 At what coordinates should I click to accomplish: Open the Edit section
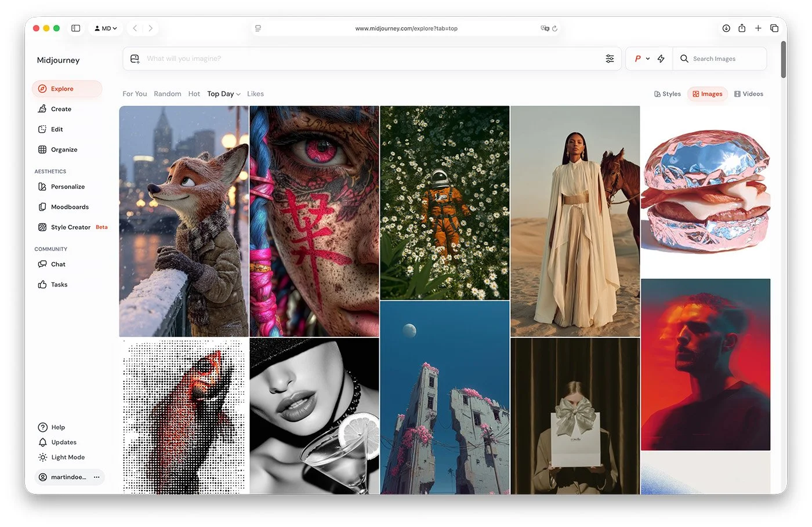tap(50, 129)
